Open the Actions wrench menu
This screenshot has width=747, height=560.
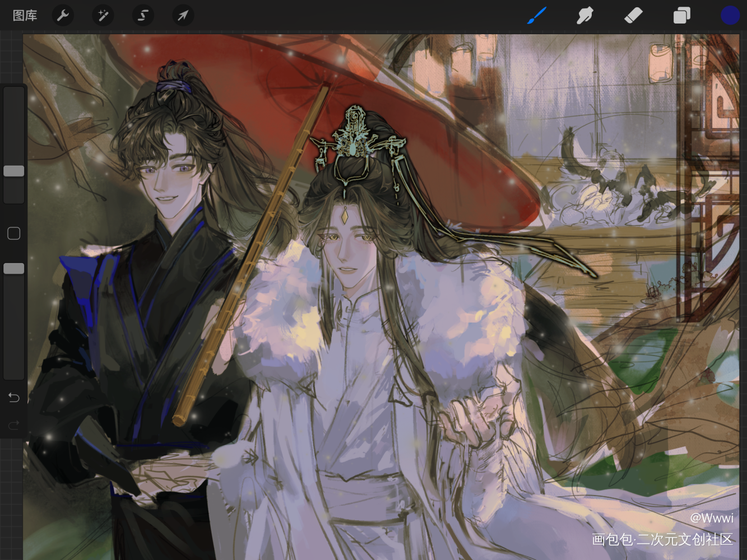(63, 16)
